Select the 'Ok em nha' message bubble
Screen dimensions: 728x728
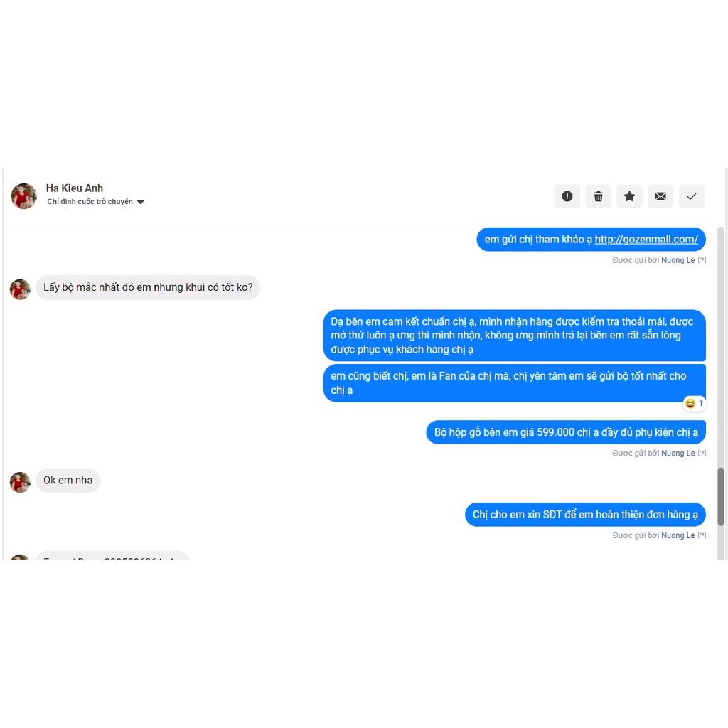[x=68, y=480]
